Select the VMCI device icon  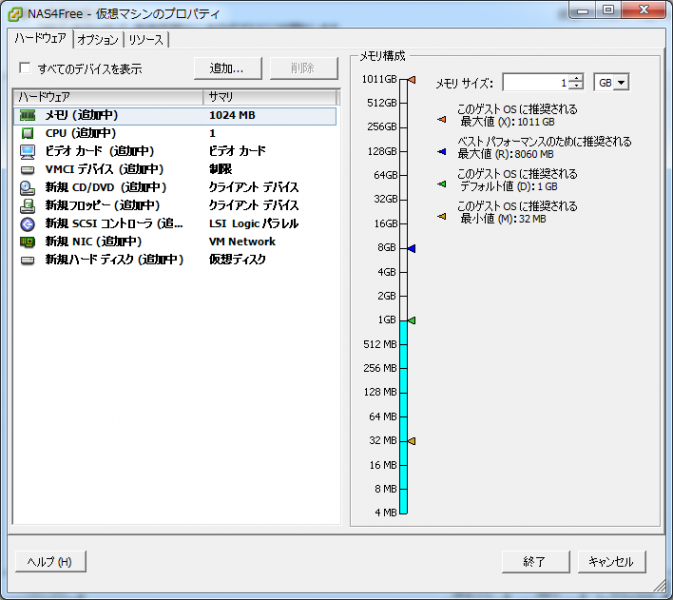tap(27, 170)
